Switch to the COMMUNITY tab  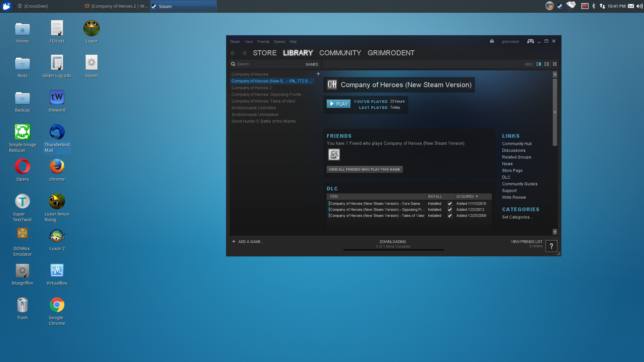(340, 53)
